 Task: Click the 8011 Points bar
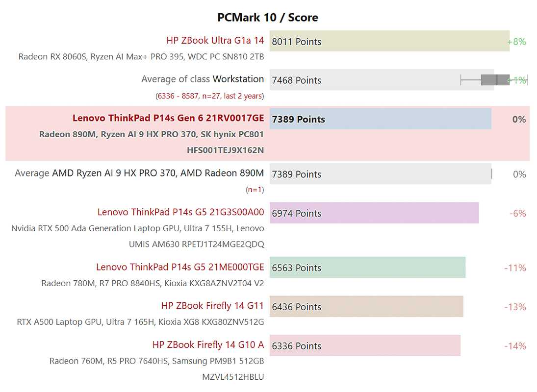389,41
